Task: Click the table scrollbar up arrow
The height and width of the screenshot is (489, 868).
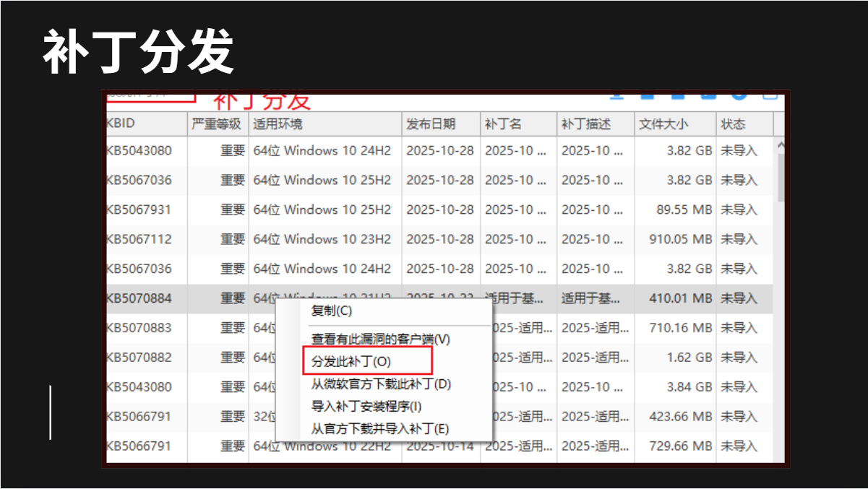Action: [780, 145]
